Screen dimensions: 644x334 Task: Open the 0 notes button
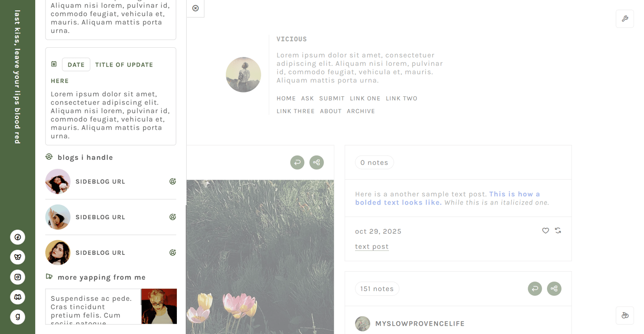click(374, 162)
